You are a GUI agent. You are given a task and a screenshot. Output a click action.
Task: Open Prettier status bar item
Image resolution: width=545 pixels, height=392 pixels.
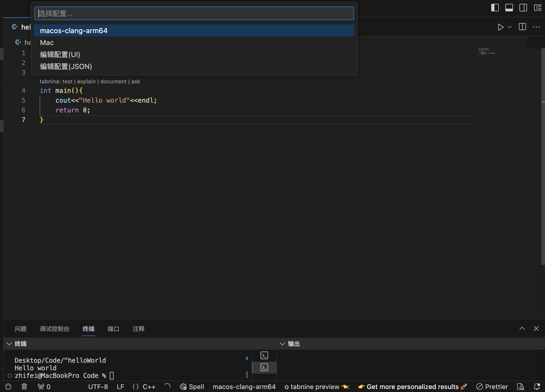pyautogui.click(x=492, y=387)
